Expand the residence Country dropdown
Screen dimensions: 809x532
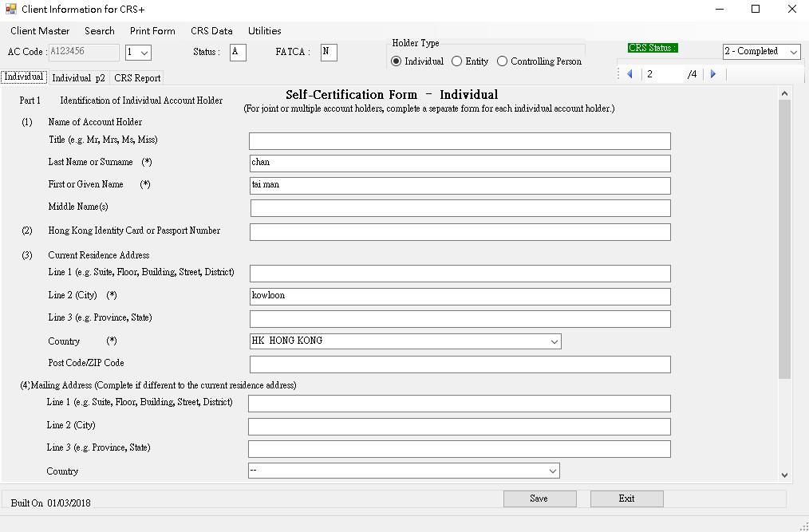click(x=554, y=341)
